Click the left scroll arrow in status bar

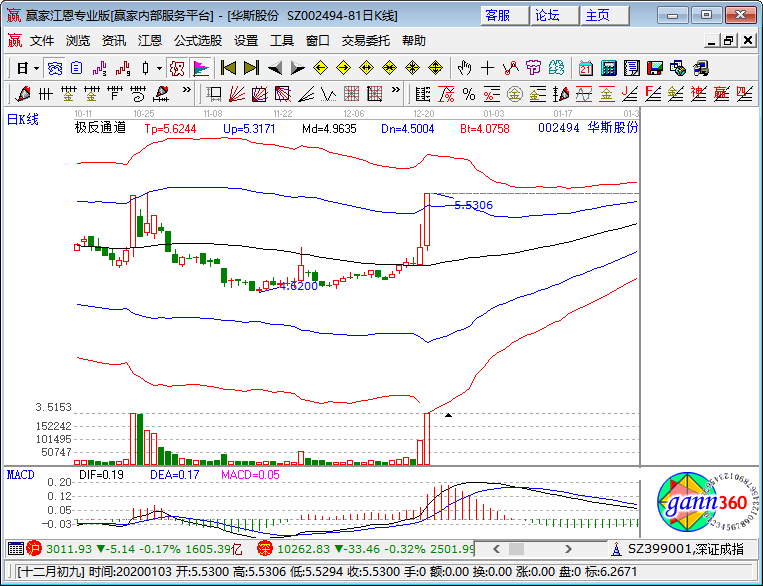coord(496,549)
